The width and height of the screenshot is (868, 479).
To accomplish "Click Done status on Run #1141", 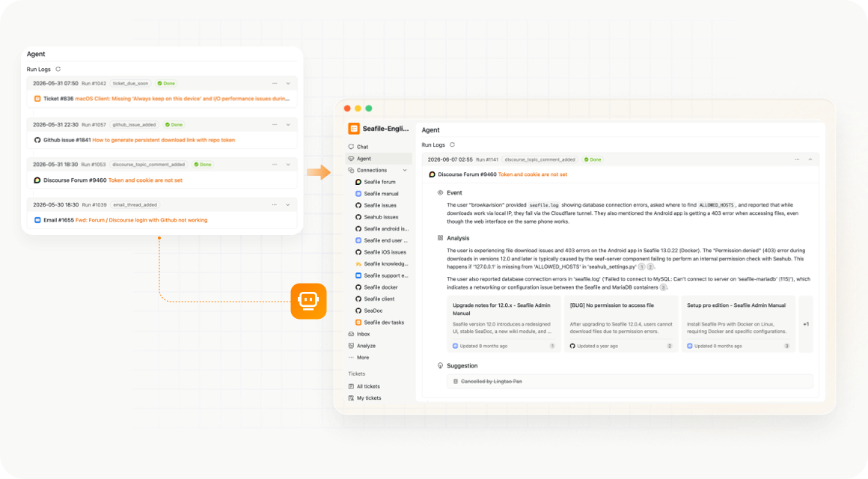I will coord(593,159).
